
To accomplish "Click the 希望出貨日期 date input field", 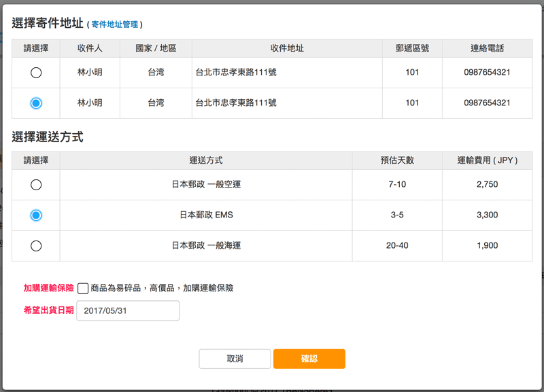I will coord(128,310).
